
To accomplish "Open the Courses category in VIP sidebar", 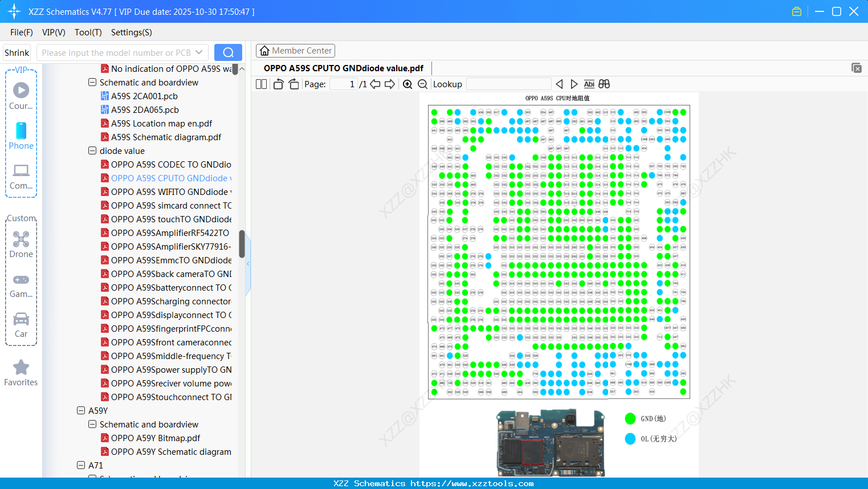I will point(21,96).
